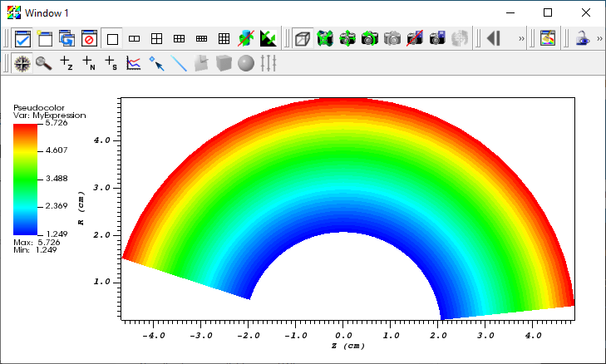The width and height of the screenshot is (606, 364).
Task: Click the grayed-out camera icon
Action: pyautogui.click(x=392, y=38)
